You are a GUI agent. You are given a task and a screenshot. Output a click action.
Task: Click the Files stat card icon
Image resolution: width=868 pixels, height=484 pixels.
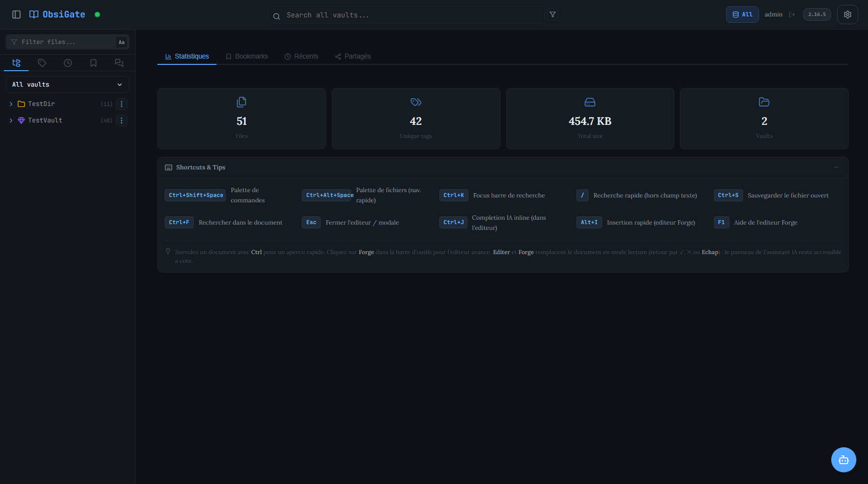242,102
